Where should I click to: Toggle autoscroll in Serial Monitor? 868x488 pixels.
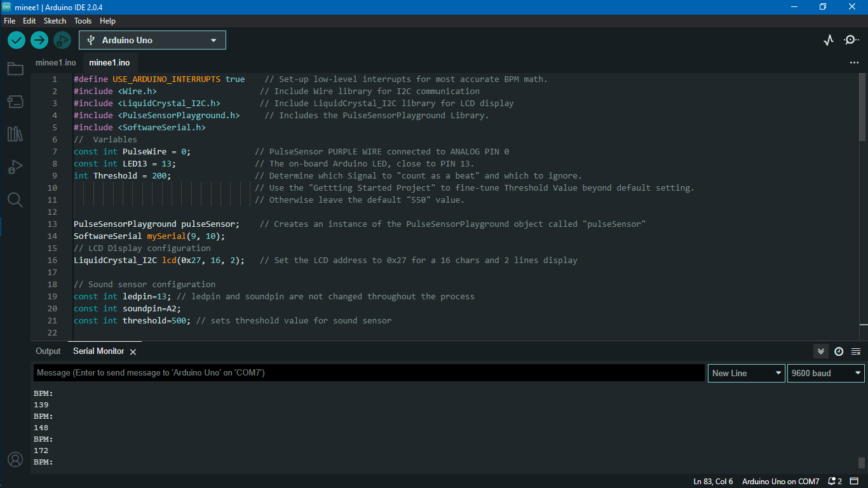point(820,351)
